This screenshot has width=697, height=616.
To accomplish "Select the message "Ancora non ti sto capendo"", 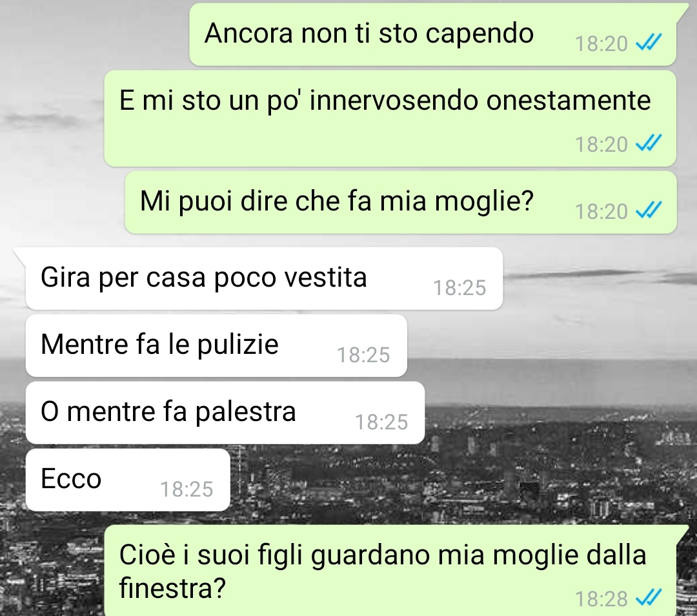I will point(433,35).
